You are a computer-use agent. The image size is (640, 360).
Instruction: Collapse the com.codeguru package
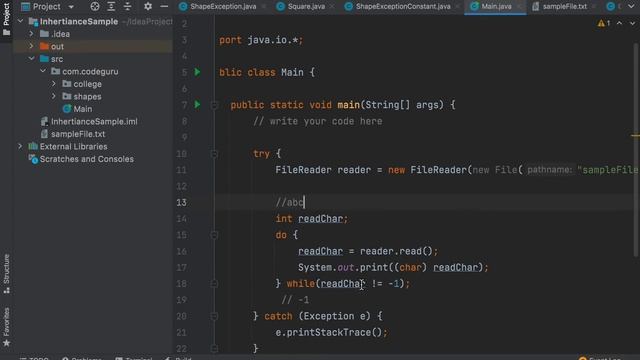point(43,71)
